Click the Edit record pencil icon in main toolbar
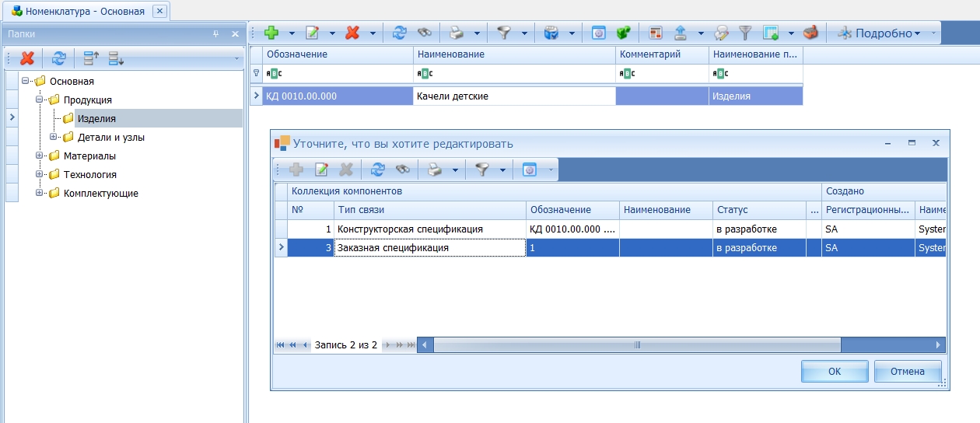Viewport: 980px width, 423px height. pyautogui.click(x=313, y=33)
